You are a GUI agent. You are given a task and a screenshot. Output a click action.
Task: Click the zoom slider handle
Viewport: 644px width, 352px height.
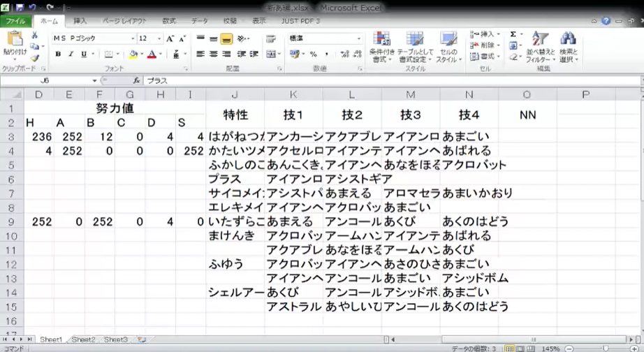click(x=606, y=349)
